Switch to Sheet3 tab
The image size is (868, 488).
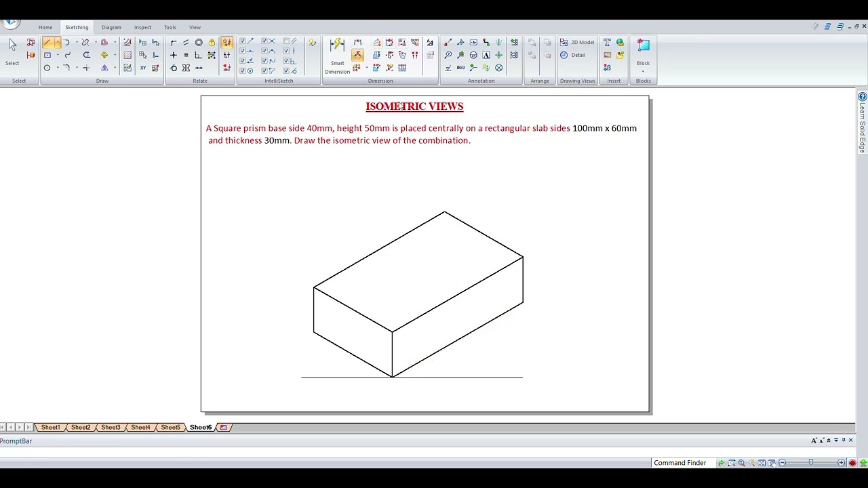click(x=111, y=428)
